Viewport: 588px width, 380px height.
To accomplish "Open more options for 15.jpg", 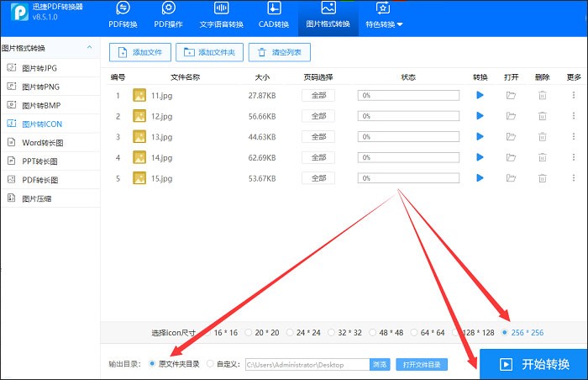I will point(574,177).
